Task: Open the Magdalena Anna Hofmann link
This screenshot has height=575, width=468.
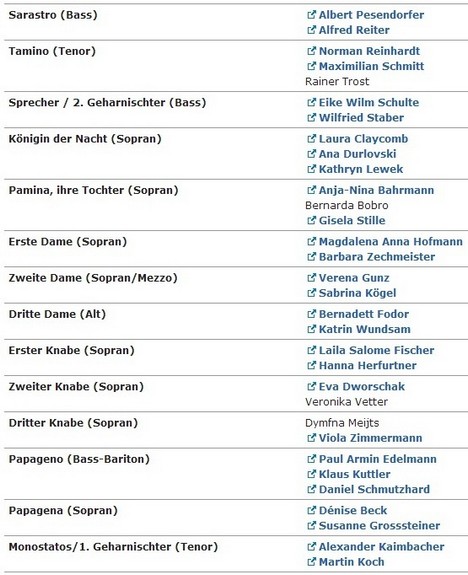Action: point(391,242)
